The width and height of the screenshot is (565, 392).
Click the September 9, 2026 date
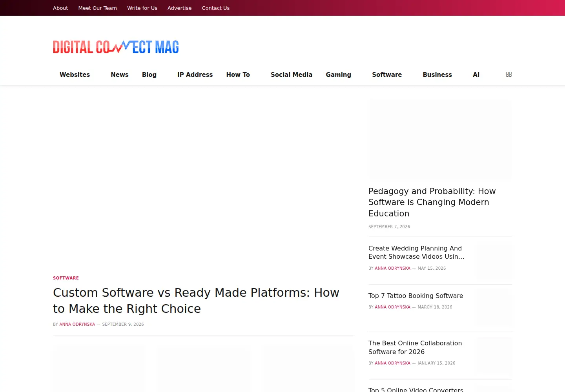123,324
